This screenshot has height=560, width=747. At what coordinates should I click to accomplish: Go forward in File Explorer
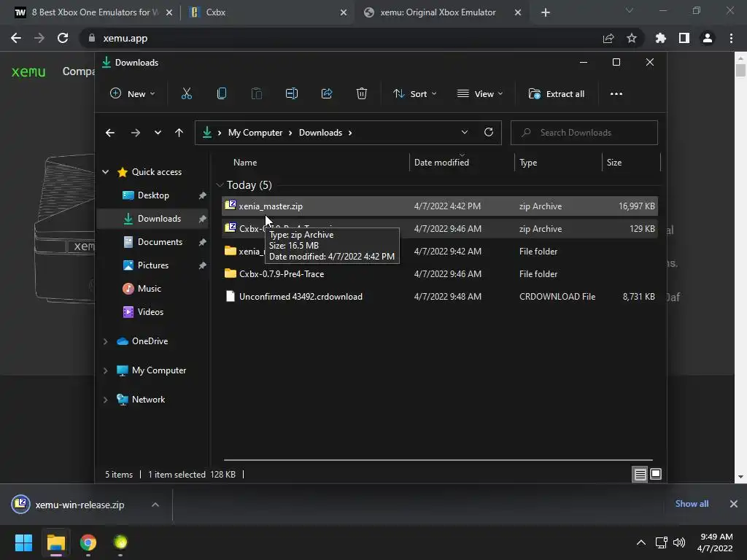135,133
